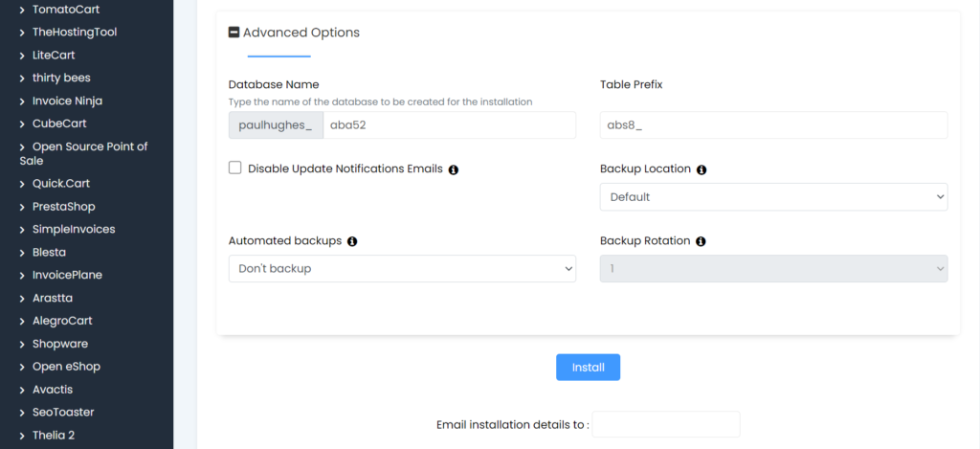Click the Disable Update Notifications Emails label
This screenshot has height=449, width=980.
(345, 168)
